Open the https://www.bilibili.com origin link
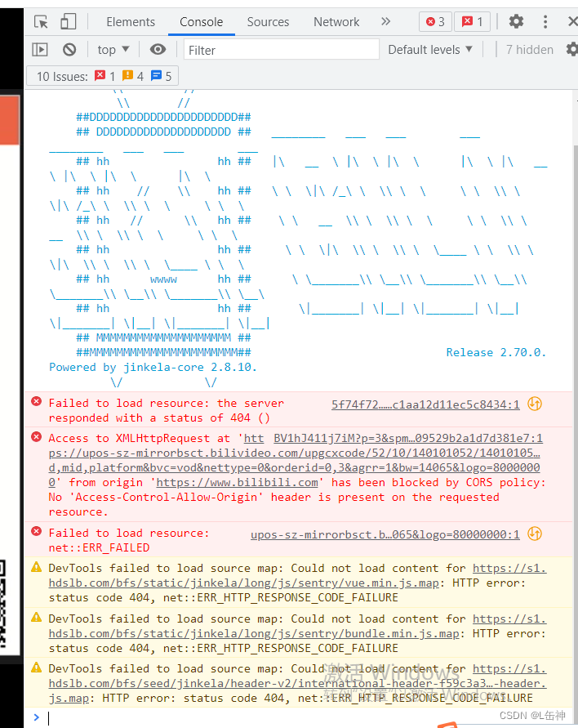 tap(237, 483)
